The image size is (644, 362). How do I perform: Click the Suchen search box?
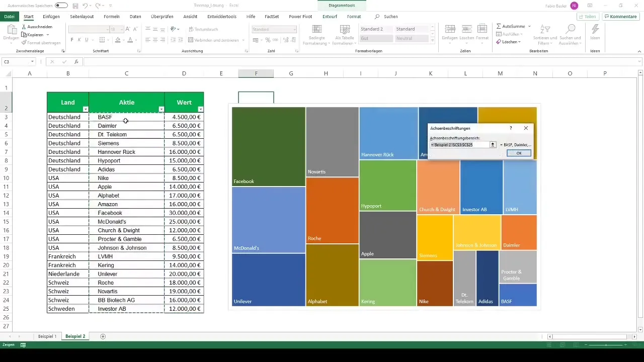[x=386, y=17]
